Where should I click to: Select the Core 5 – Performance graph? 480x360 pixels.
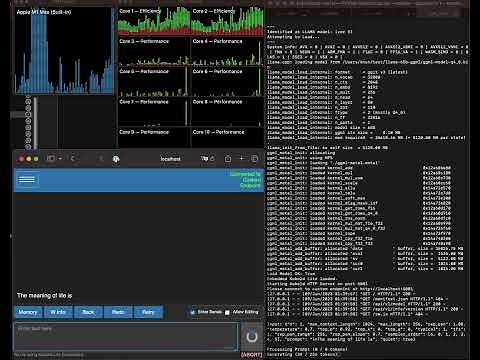pyautogui.click(x=154, y=82)
